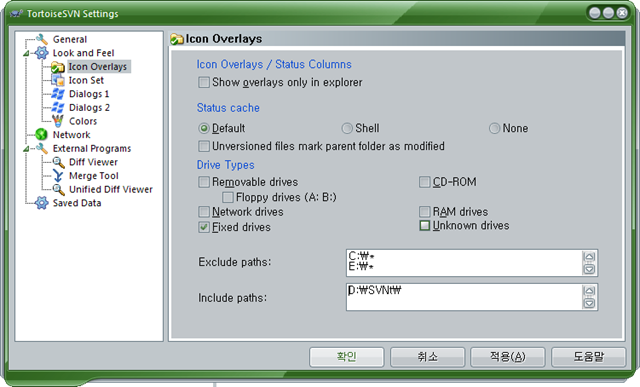Select Merge Tool in the tree
The height and width of the screenshot is (387, 640).
[x=94, y=176]
